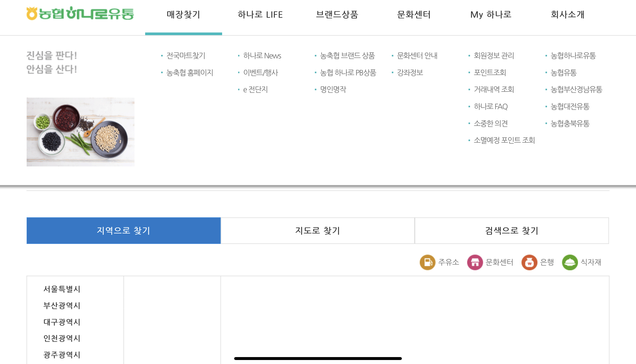Open 전국마트찾기 link

tap(186, 56)
